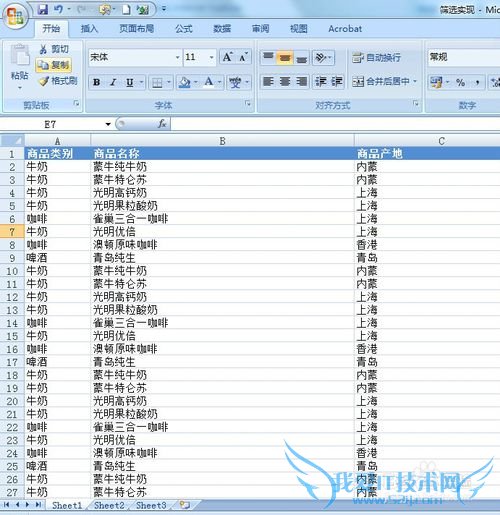Switch to the 视图 (View) tab

(299, 29)
